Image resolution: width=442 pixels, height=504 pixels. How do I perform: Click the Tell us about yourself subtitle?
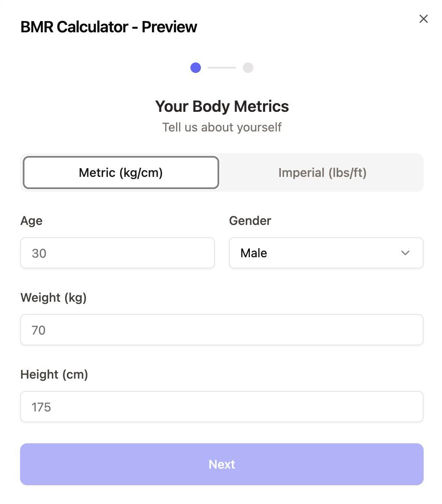(x=222, y=127)
